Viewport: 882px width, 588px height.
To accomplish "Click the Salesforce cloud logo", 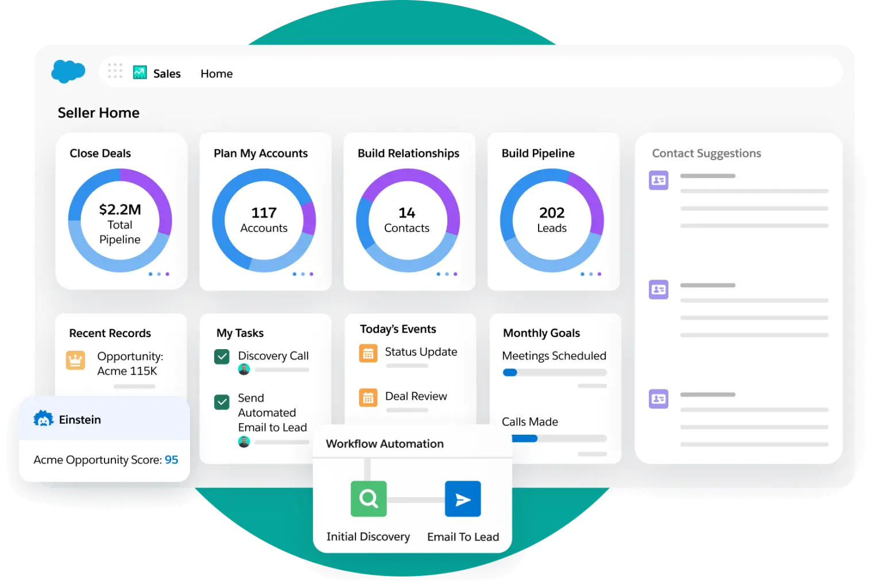I will [x=68, y=71].
